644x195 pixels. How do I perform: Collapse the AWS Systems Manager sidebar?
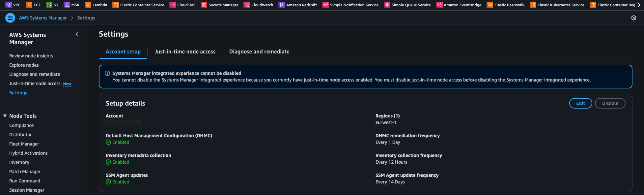tap(77, 34)
